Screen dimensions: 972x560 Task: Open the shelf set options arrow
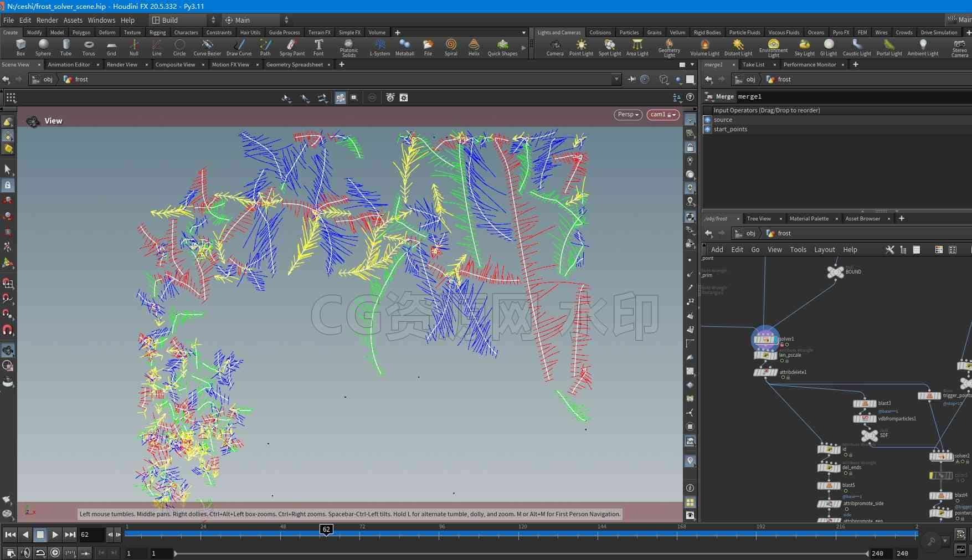(523, 33)
